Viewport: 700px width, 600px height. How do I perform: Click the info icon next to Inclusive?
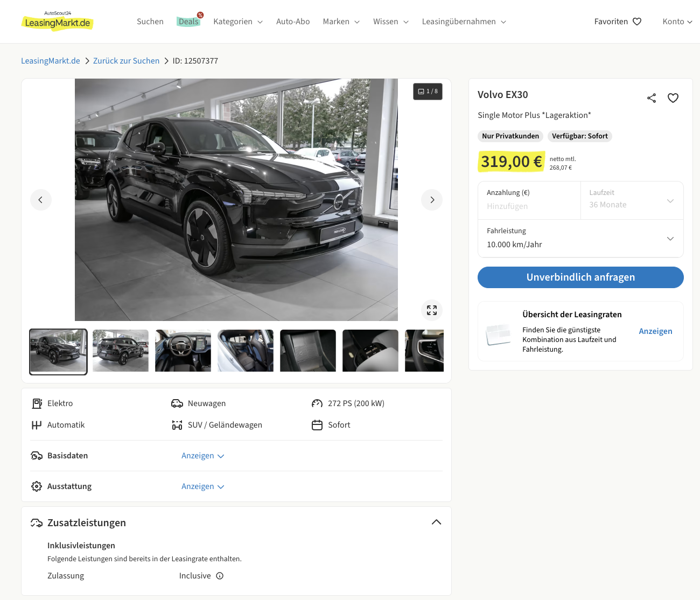220,576
